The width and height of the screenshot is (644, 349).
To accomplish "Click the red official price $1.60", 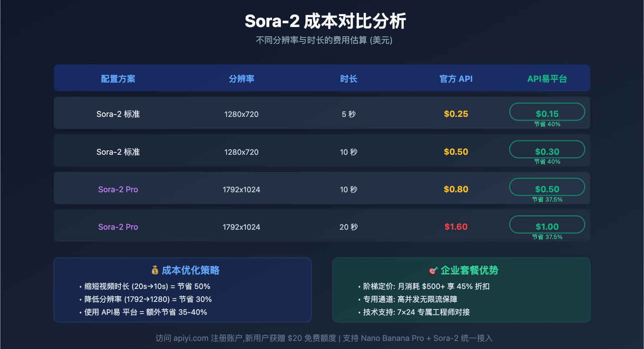I will click(456, 227).
